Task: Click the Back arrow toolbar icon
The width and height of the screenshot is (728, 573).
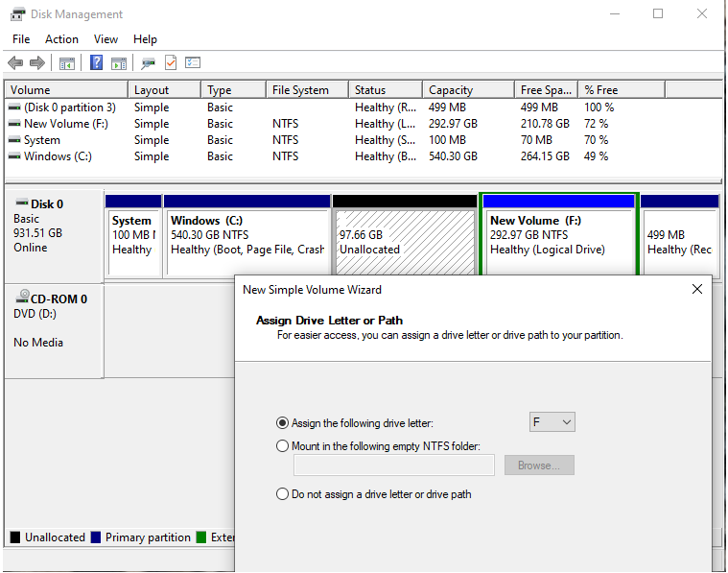Action: (15, 62)
